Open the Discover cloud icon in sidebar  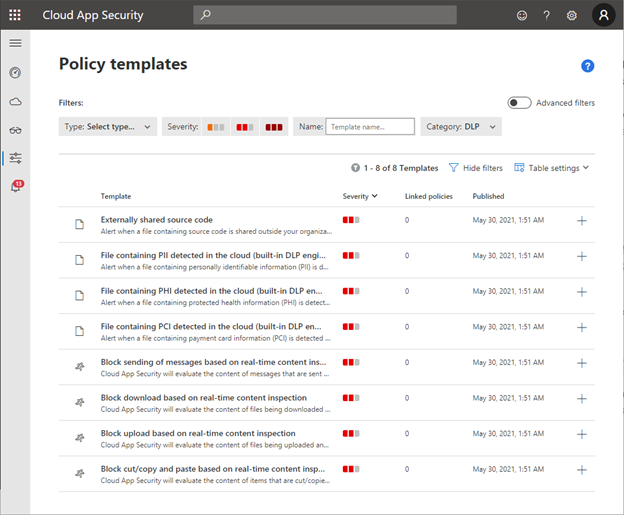tap(15, 102)
